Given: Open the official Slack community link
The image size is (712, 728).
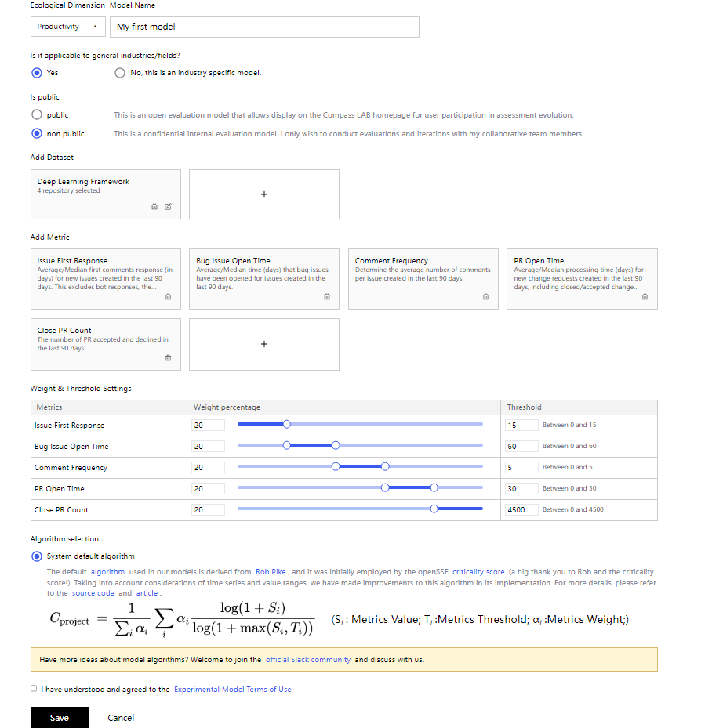Looking at the screenshot, I should pyautogui.click(x=307, y=660).
